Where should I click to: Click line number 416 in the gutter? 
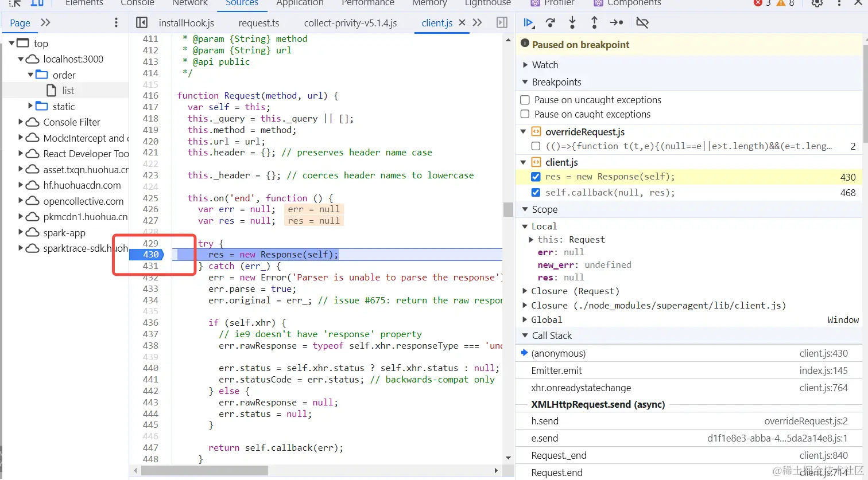[x=150, y=96]
